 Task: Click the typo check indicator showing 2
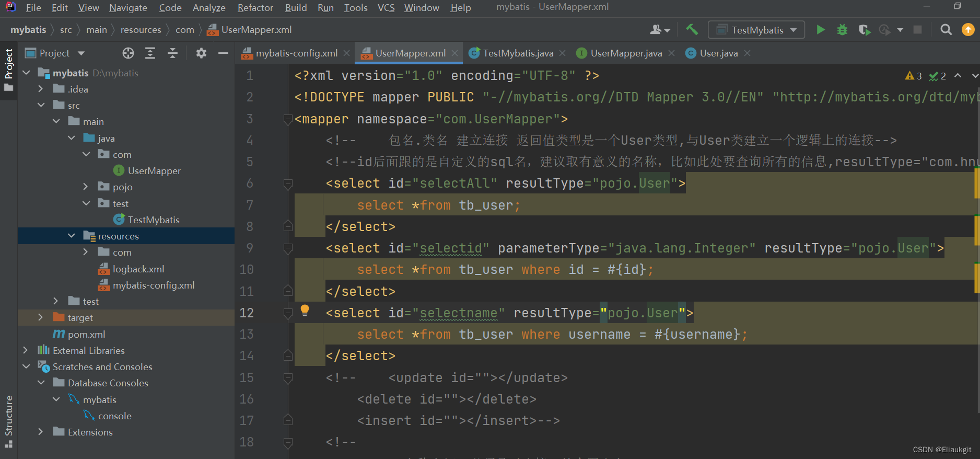938,76
